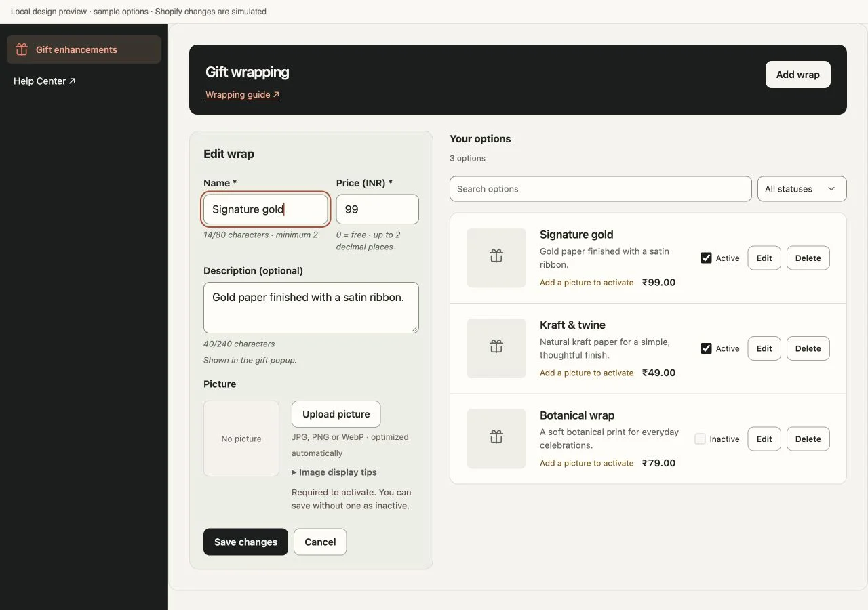Click Add a picture to activate under Signature gold
The image size is (868, 610).
[587, 283]
